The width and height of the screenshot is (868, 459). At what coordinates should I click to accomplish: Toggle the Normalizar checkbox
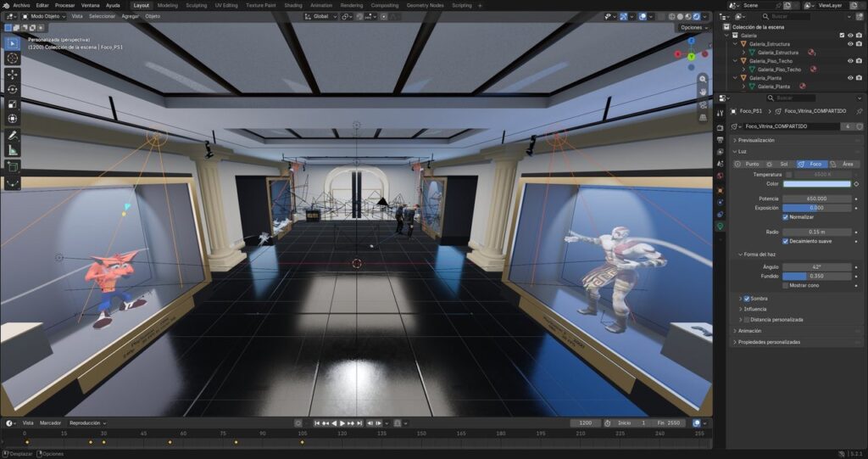(x=786, y=217)
